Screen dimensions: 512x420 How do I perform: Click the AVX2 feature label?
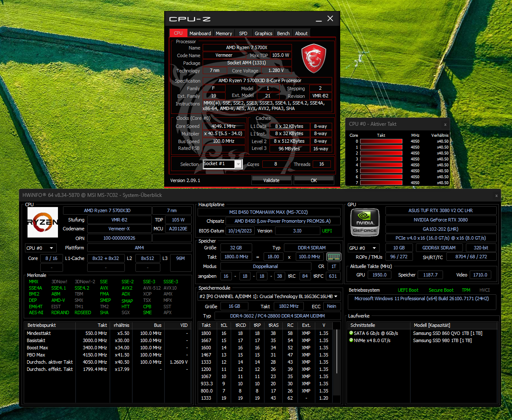tap(127, 288)
